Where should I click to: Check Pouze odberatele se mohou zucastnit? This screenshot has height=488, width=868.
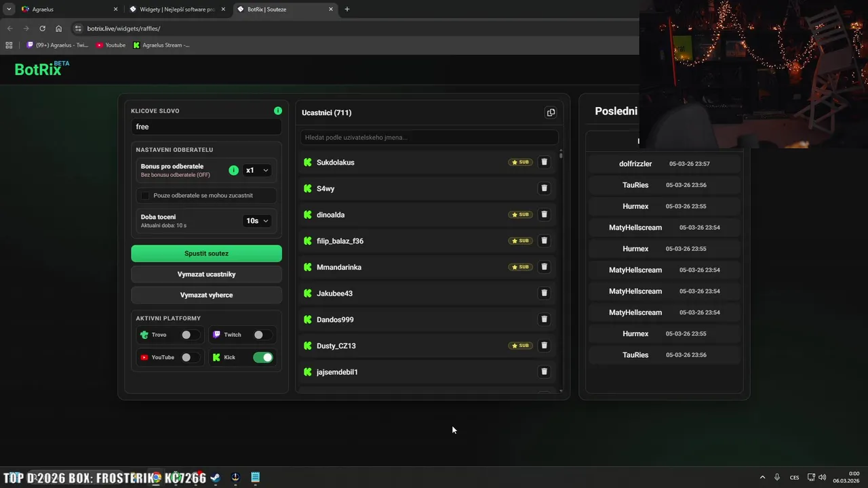[145, 195]
